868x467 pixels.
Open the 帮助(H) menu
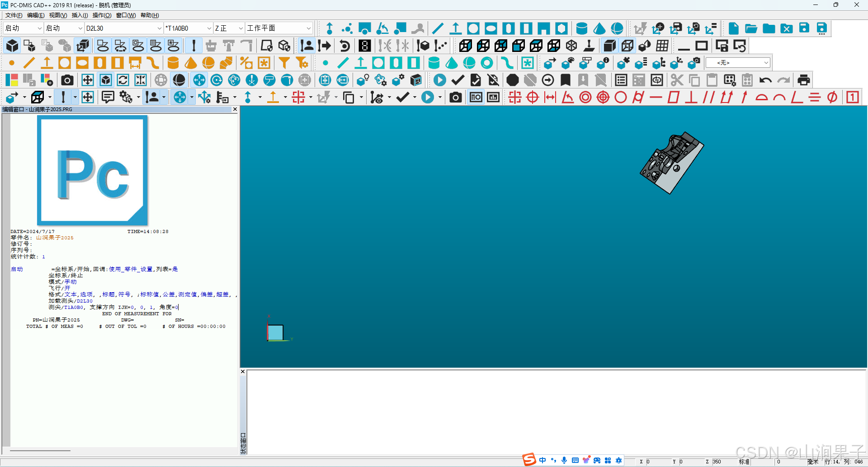click(x=150, y=15)
